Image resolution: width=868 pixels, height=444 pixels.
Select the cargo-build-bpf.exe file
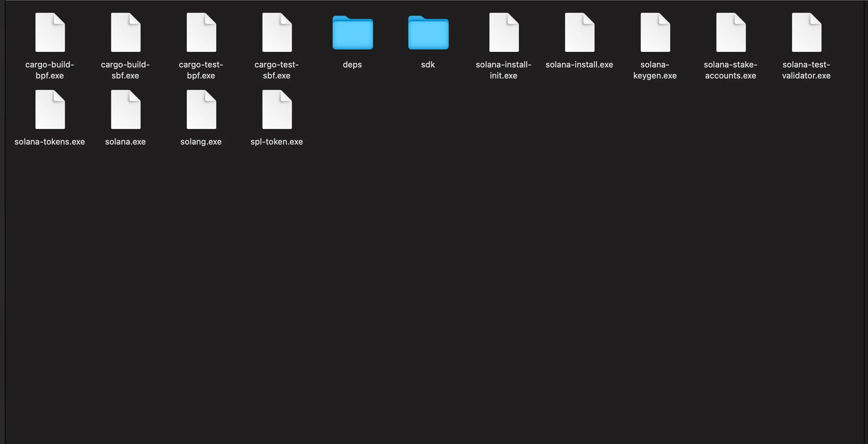point(50,32)
